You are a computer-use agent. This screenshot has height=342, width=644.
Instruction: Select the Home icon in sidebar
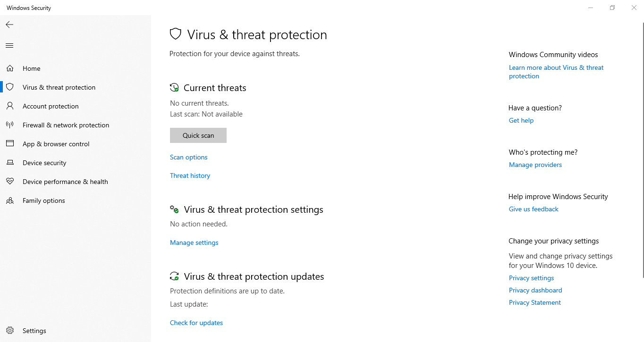pyautogui.click(x=10, y=68)
